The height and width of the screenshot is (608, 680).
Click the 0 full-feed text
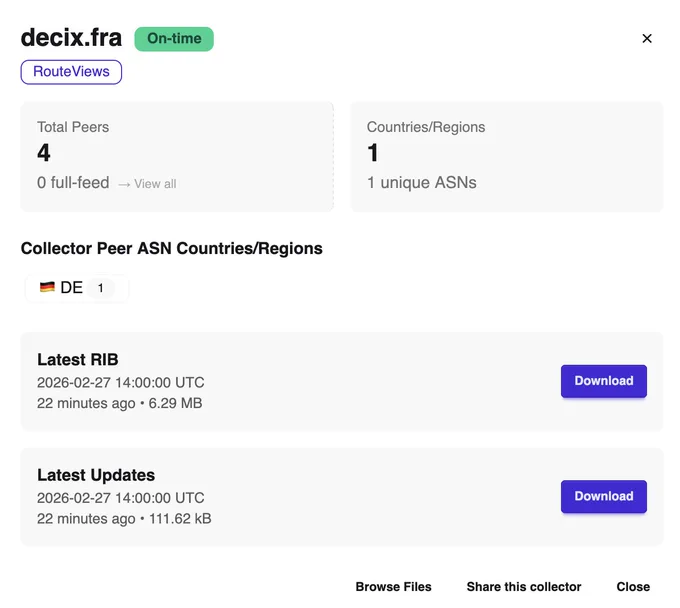pyautogui.click(x=73, y=183)
